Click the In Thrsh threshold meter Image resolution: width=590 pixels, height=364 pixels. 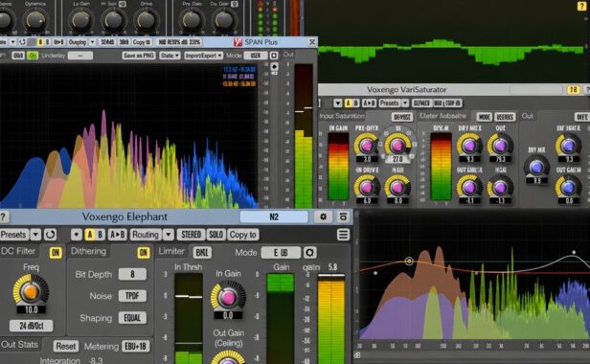(189, 318)
